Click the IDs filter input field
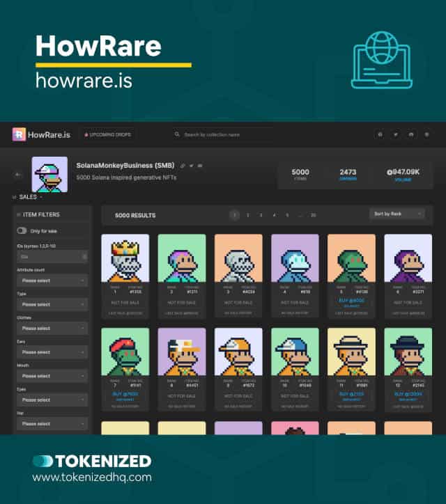This screenshot has height=504, width=446. click(52, 257)
